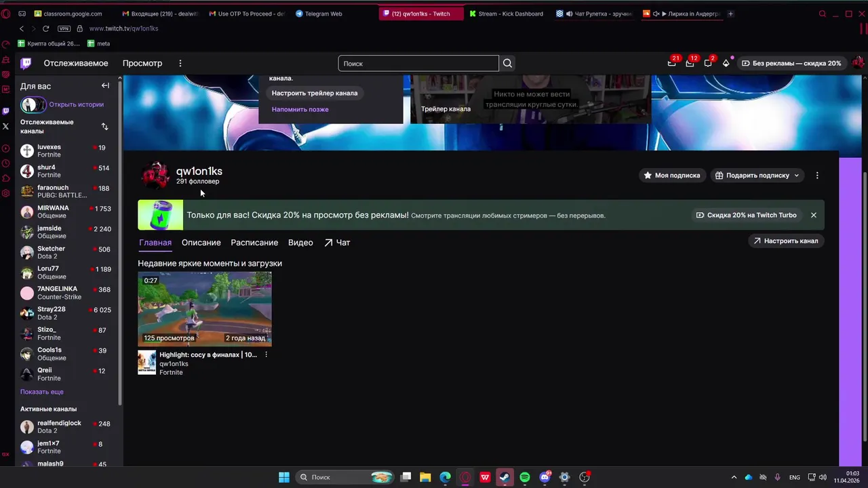The image size is (868, 488).
Task: Open File Explorer from taskbar
Action: pos(425,477)
